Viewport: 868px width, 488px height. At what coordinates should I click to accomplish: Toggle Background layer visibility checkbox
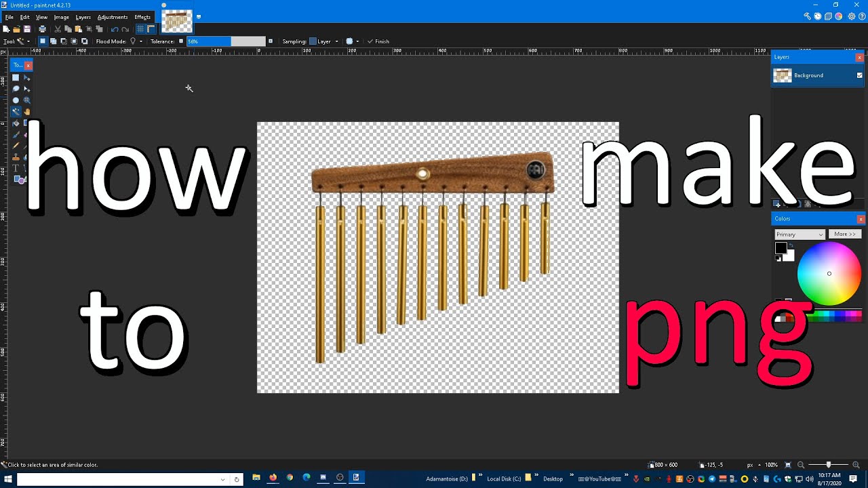point(859,75)
